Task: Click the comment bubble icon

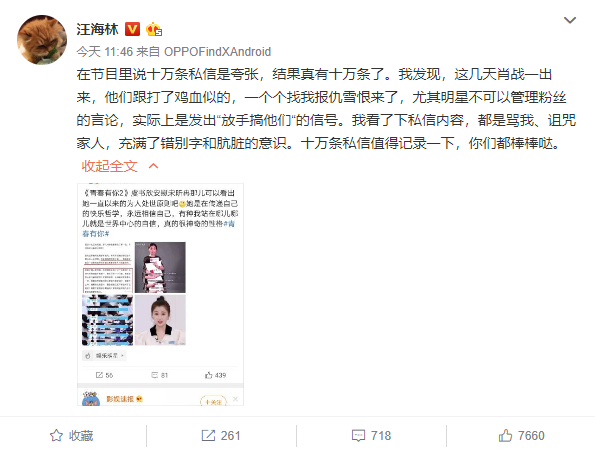Action: tap(358, 436)
